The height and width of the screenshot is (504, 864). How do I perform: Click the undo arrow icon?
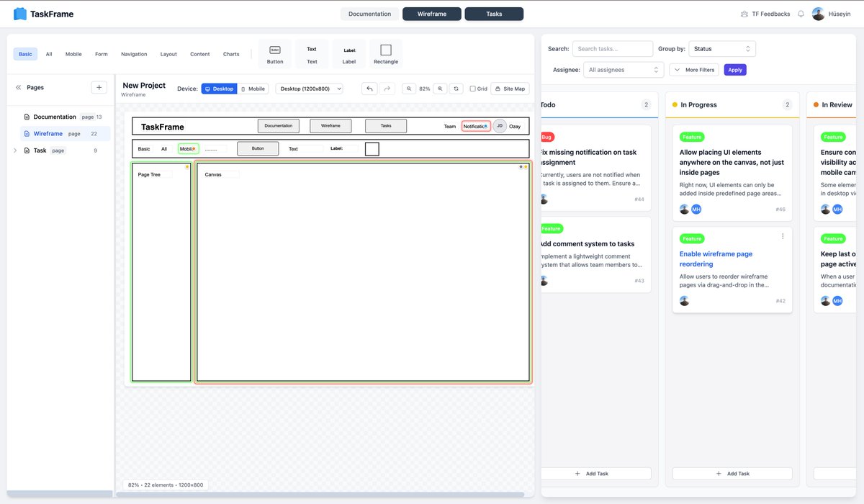click(x=370, y=89)
